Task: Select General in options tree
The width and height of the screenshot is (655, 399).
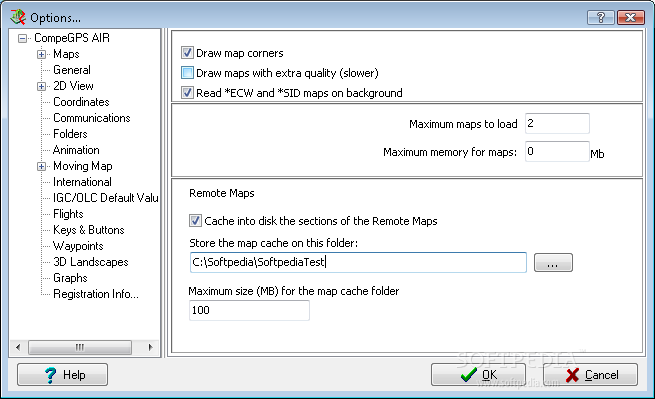Action: [72, 70]
